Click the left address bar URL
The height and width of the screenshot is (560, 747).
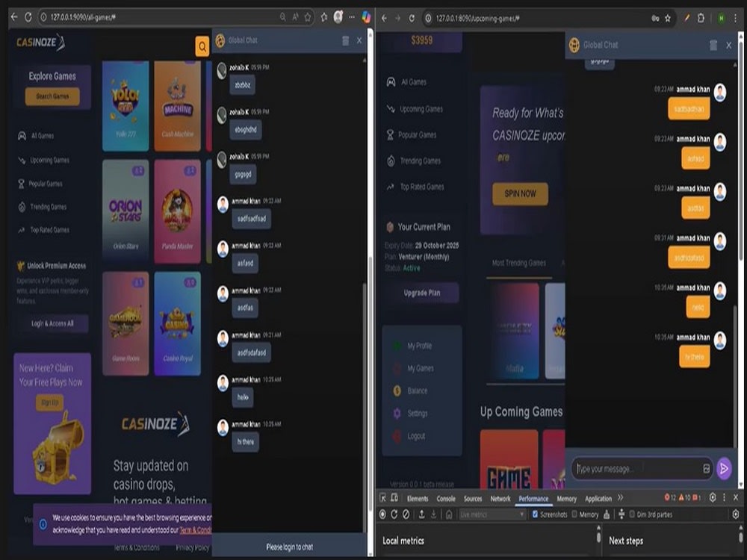point(83,17)
